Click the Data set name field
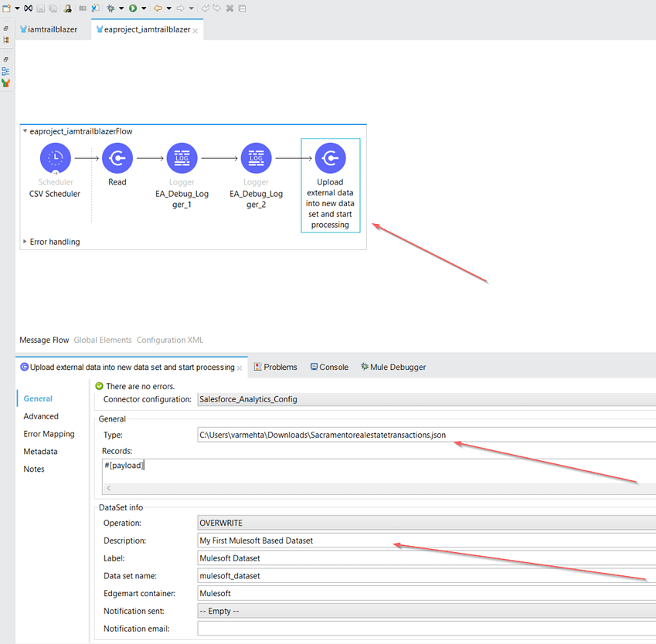This screenshot has width=656, height=644. 427,576
